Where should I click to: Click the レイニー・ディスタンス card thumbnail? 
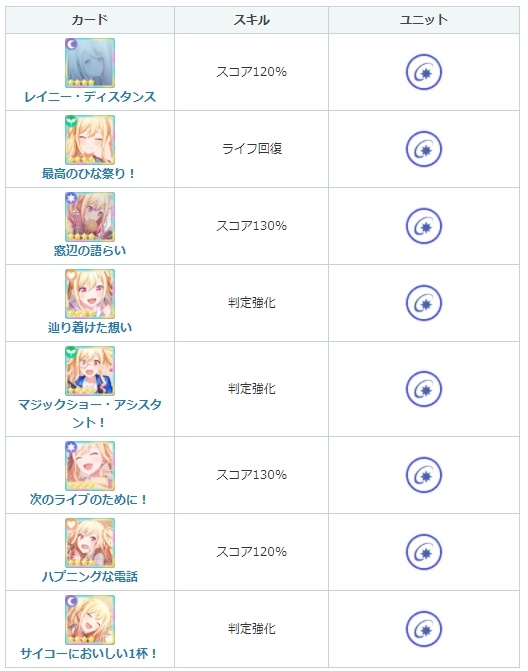(x=90, y=62)
